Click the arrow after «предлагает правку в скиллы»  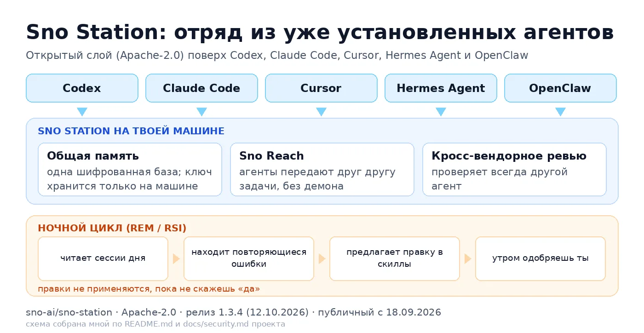coord(468,258)
